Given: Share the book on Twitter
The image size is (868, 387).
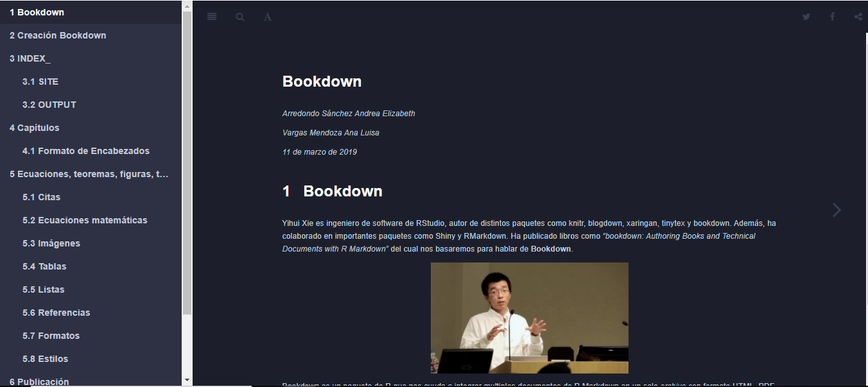Looking at the screenshot, I should (806, 17).
